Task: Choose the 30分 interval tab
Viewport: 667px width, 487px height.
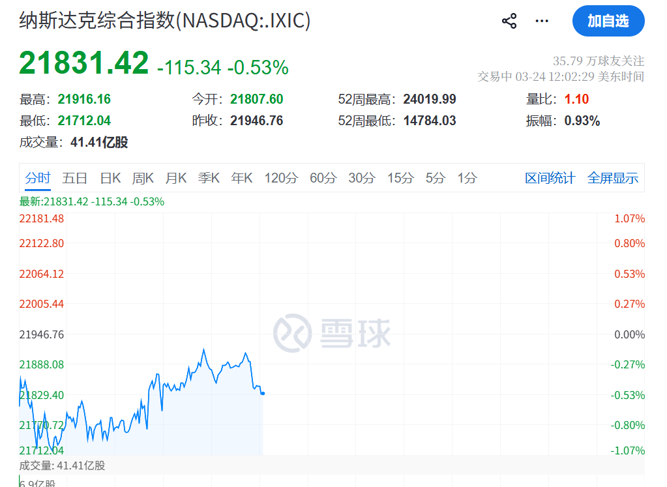Action: (x=361, y=178)
